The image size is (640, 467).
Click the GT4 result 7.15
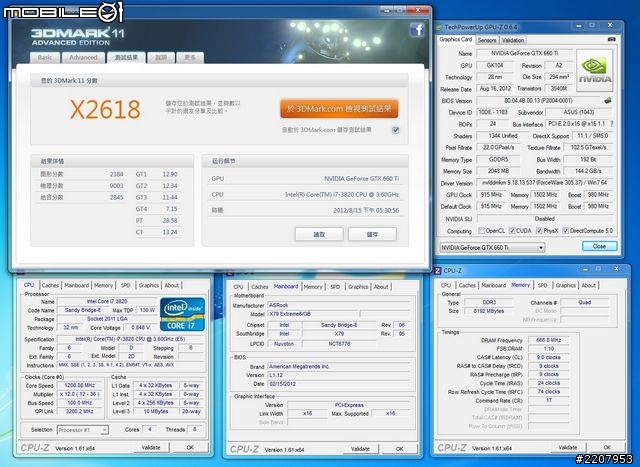point(169,209)
